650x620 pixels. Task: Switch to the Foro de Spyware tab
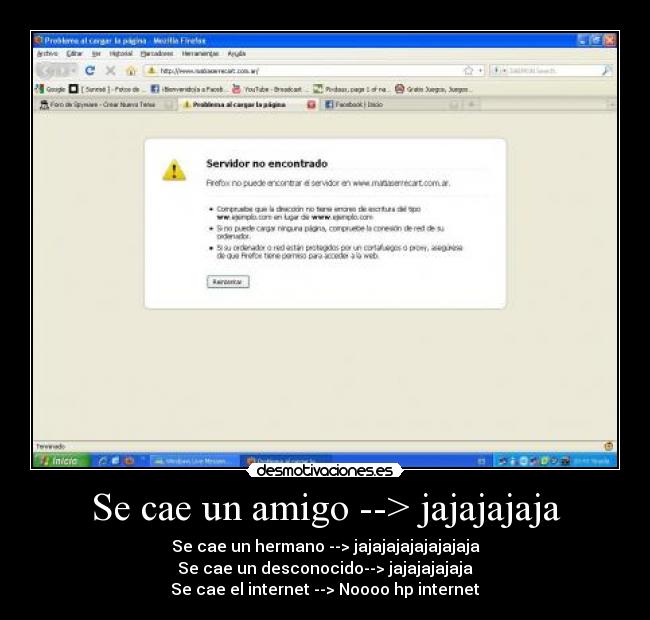(104, 104)
